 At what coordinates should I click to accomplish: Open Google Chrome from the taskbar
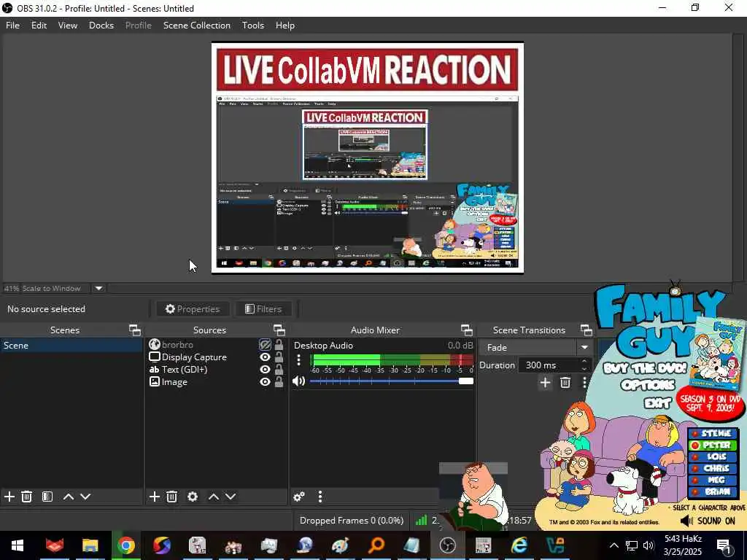[x=125, y=545]
